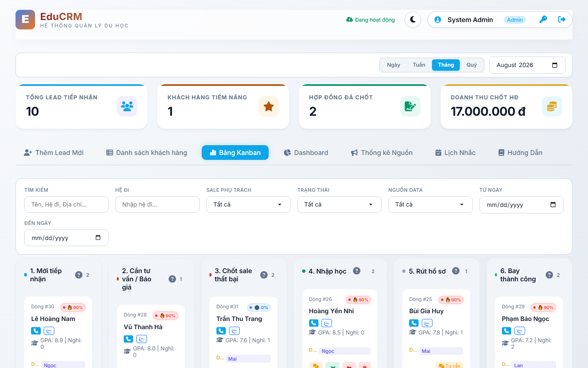
Task: Select the Bảng Kanban tab
Action: point(235,153)
